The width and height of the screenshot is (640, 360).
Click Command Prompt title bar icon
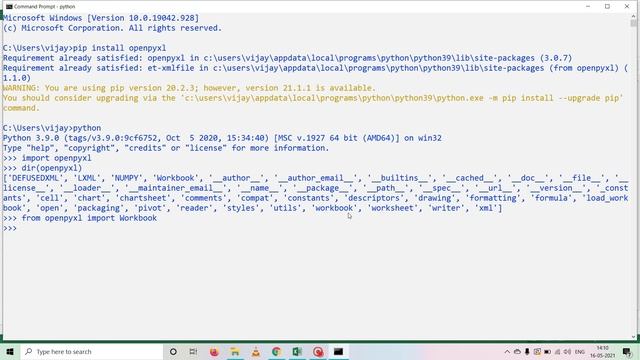click(x=9, y=7)
